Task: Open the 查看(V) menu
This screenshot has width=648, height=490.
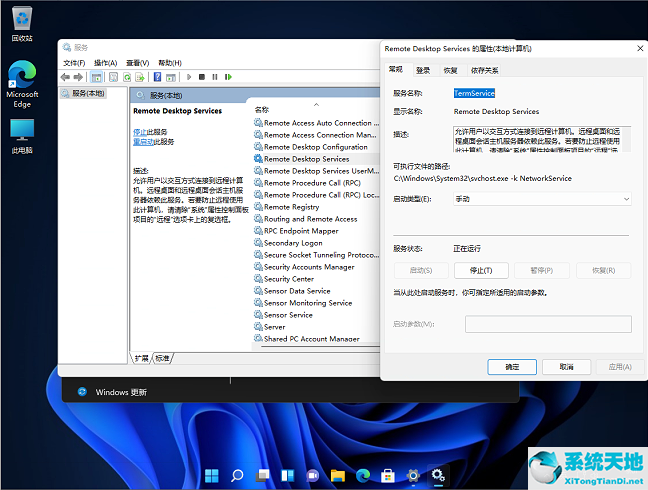Action: (135, 63)
